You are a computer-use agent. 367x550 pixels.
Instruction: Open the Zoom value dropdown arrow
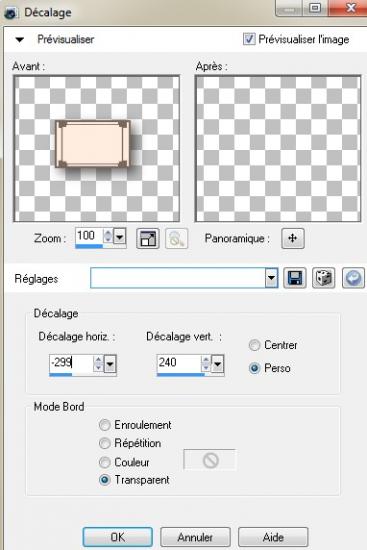(x=120, y=237)
